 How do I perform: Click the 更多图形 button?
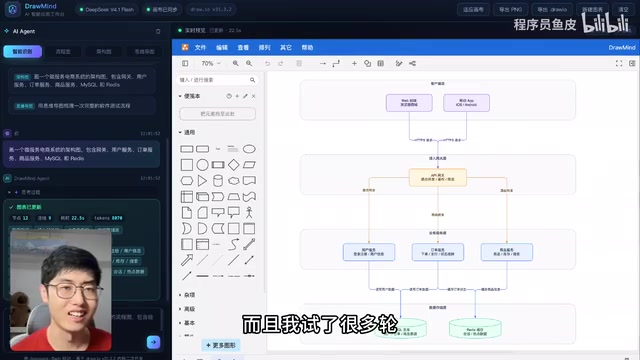tap(221, 345)
